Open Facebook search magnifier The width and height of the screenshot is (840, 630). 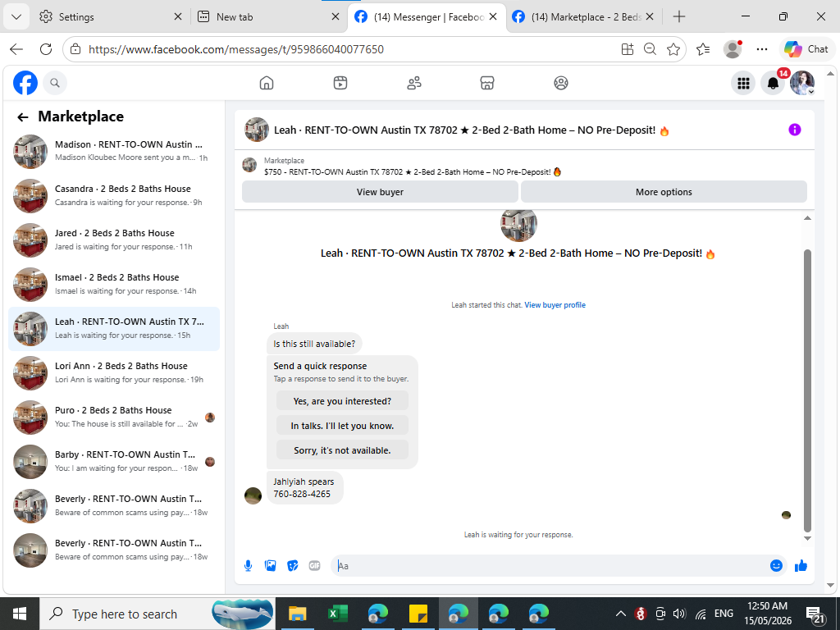pos(55,83)
